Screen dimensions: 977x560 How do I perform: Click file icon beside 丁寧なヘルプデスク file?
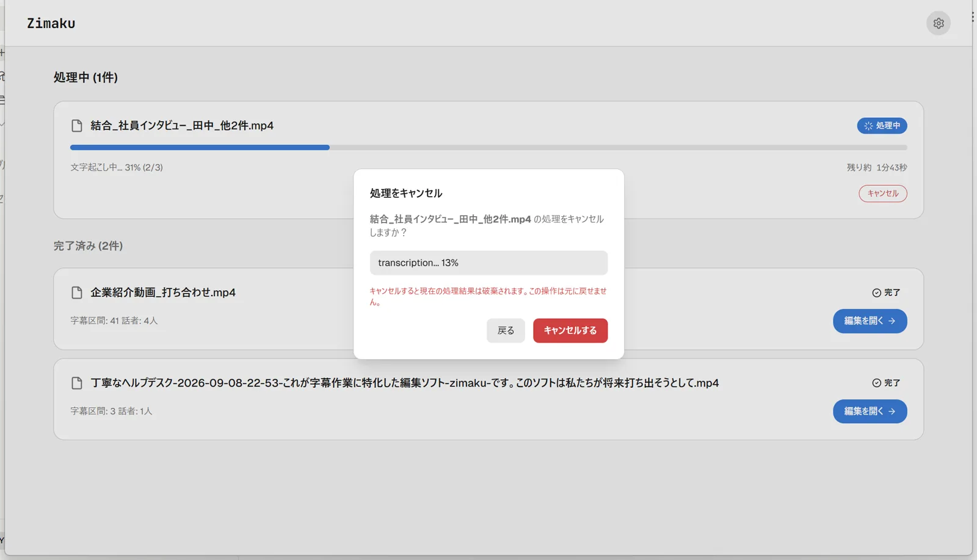(77, 383)
